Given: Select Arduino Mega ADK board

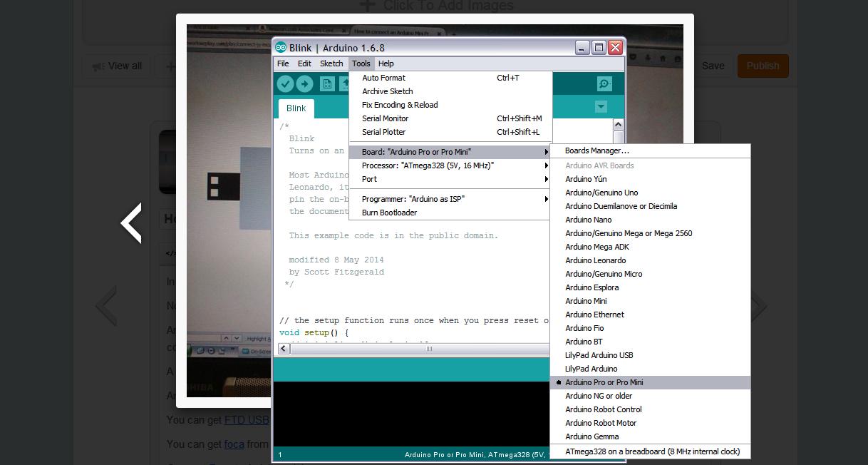Looking at the screenshot, I should point(650,247).
